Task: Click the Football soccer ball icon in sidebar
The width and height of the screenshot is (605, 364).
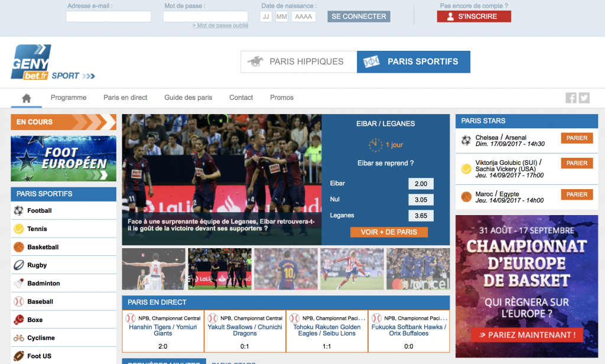Action: pos(18,210)
